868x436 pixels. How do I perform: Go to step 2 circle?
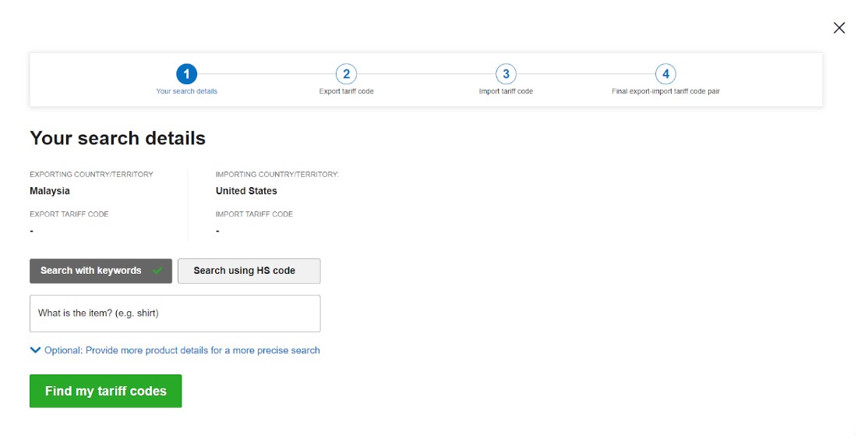click(x=346, y=73)
